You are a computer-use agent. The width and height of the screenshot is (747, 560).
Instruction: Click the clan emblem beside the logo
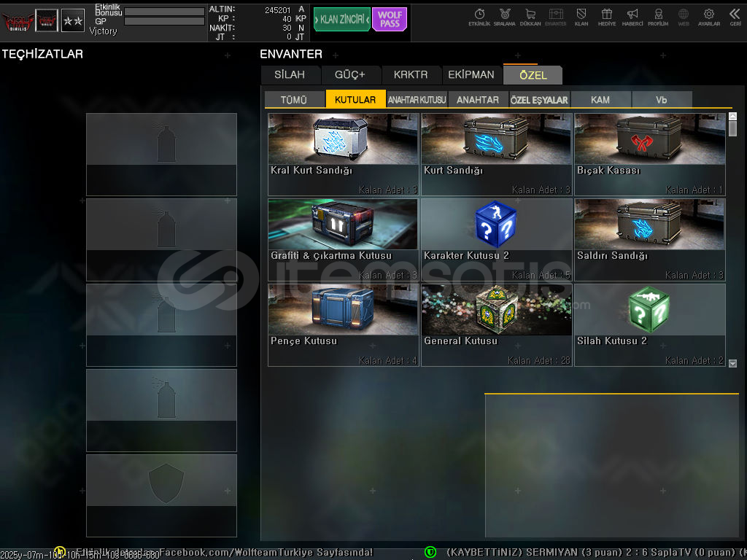(47, 20)
